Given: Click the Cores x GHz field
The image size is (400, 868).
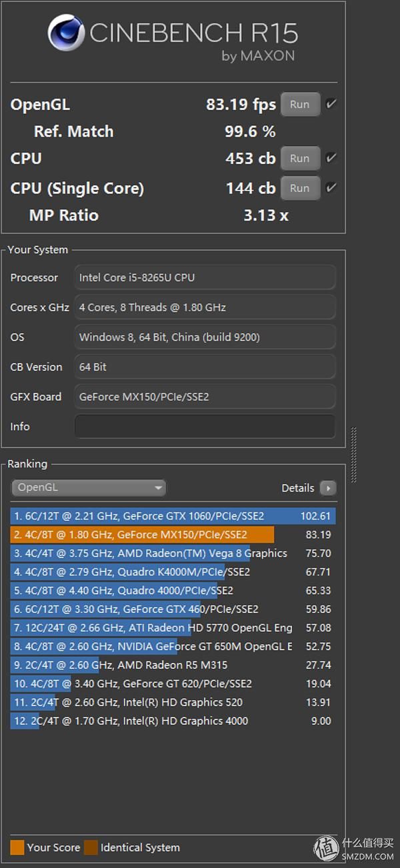Looking at the screenshot, I should click(x=205, y=307).
